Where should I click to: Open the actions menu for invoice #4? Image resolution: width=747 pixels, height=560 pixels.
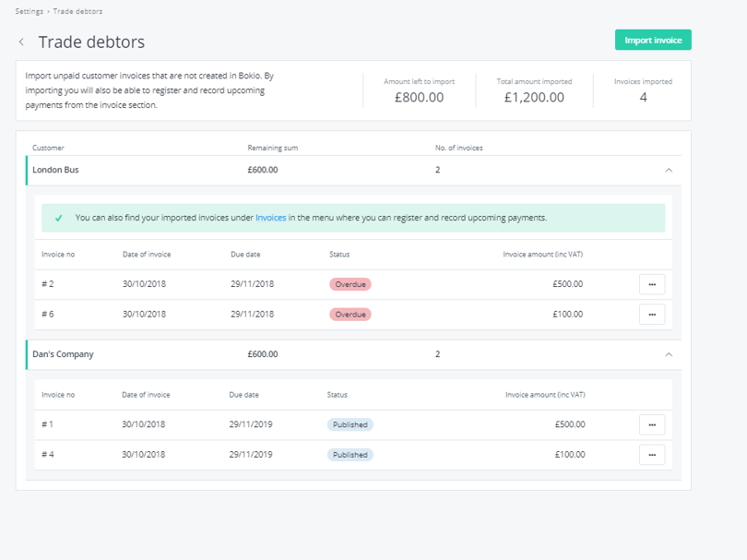click(x=652, y=454)
